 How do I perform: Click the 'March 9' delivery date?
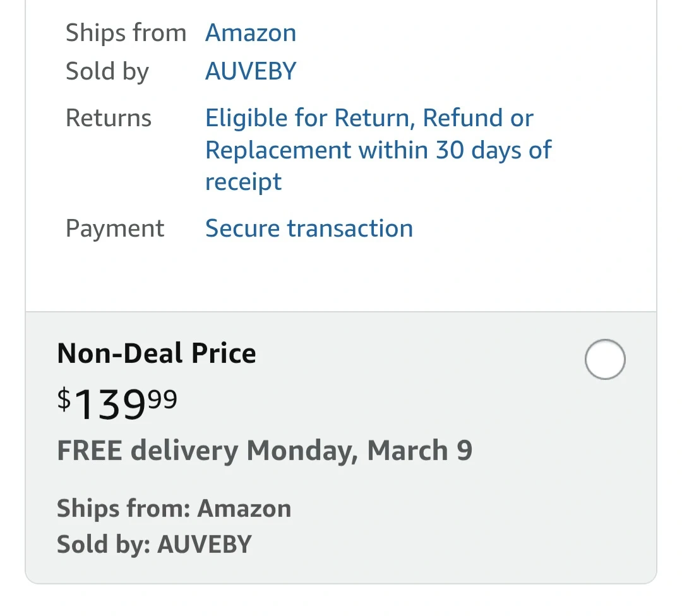coord(419,451)
